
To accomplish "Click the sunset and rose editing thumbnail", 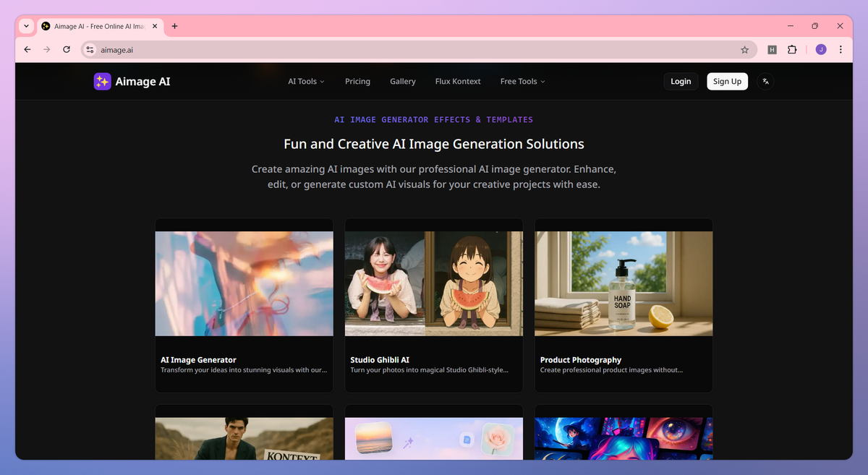I will tap(434, 439).
